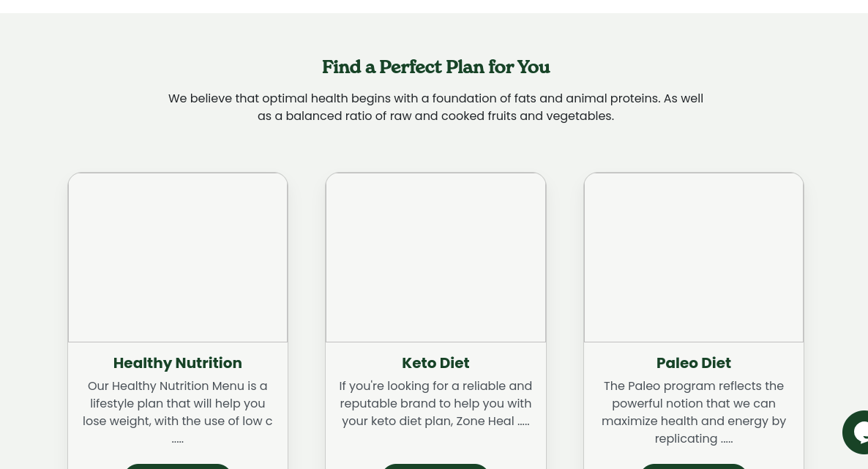Click the "powerful notion that we can" line
868x469 pixels.
(693, 403)
